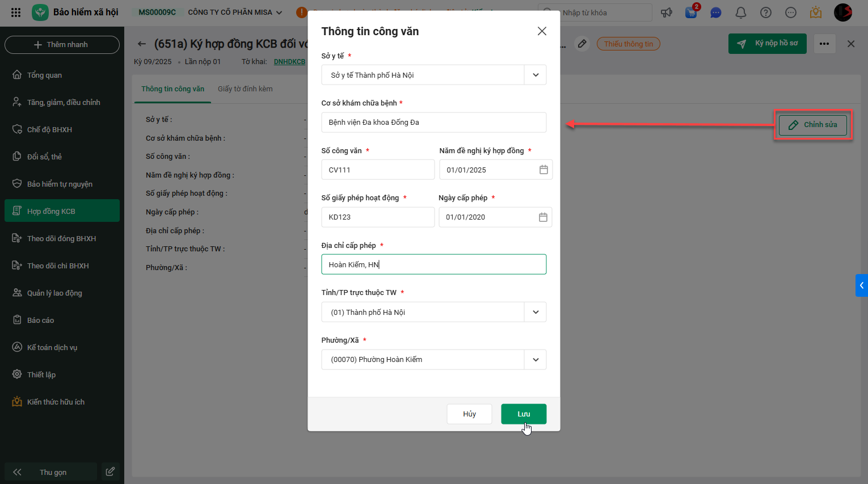Expand the Tỉnh/TP trực thuộc TW dropdown

click(536, 312)
